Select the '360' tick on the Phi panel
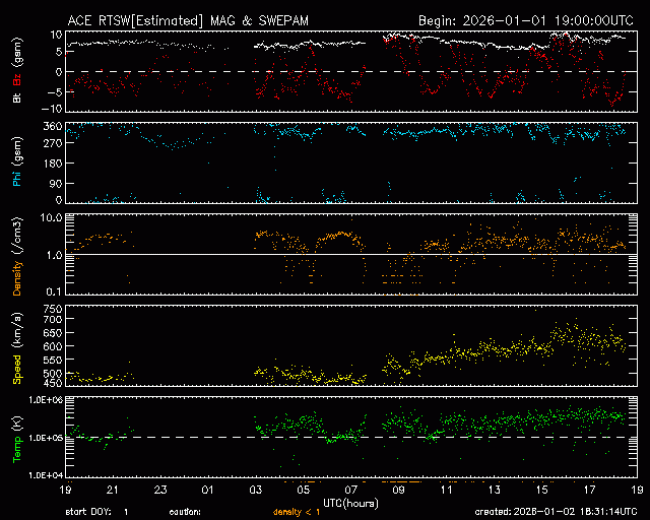The width and height of the screenshot is (650, 520). coord(53,126)
